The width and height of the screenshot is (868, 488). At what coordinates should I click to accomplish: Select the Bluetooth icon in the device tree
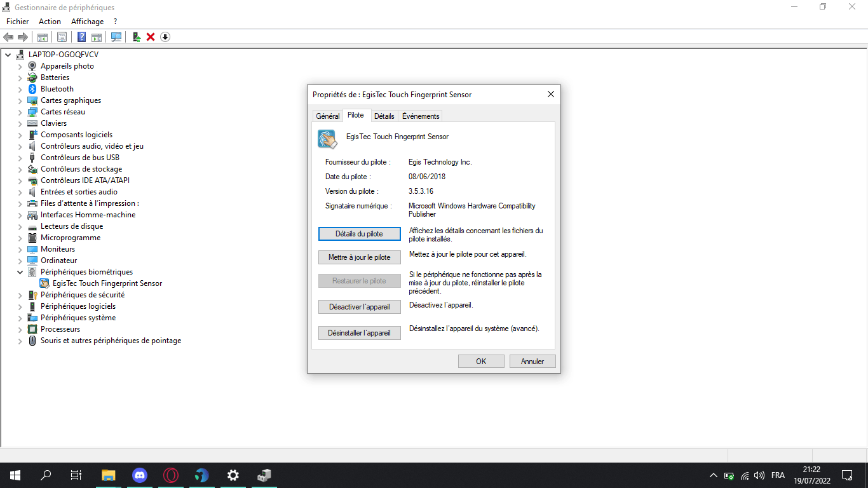32,89
